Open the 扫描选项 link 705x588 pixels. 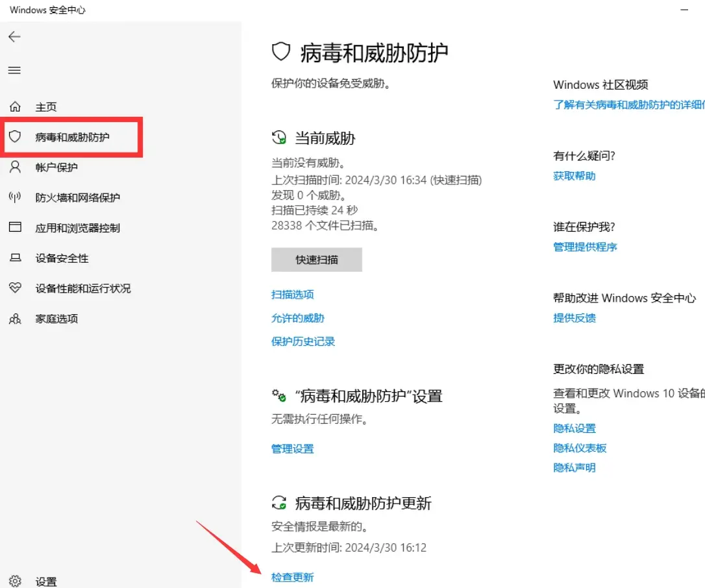(x=293, y=295)
